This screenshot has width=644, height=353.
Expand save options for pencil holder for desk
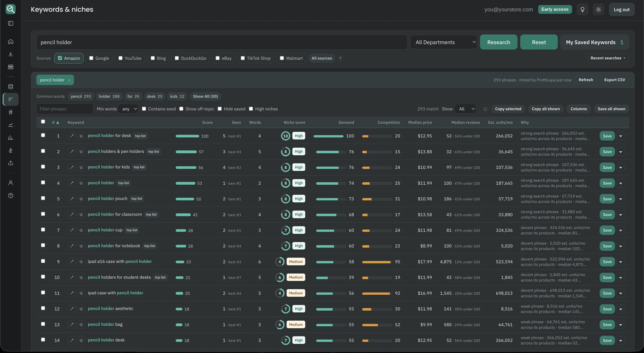[621, 136]
